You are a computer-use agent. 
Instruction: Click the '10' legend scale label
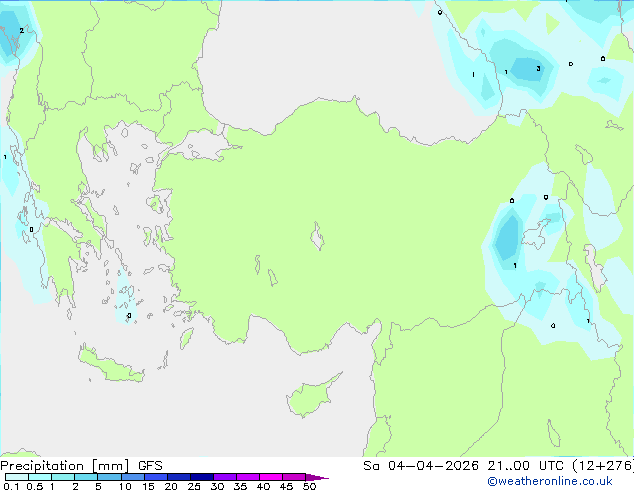coord(125,486)
